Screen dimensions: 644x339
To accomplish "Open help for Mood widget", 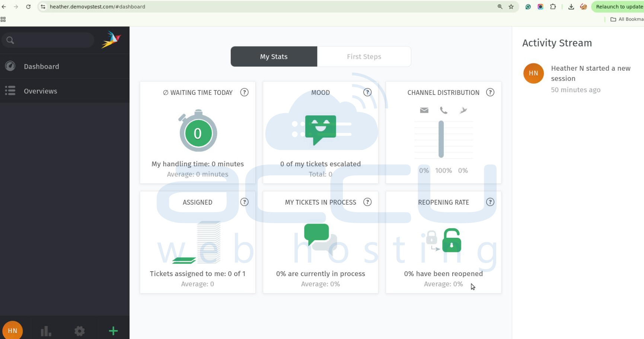I will click(367, 92).
